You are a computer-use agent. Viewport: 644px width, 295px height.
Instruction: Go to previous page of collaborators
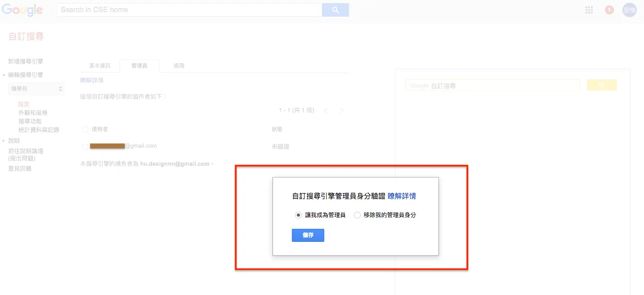click(326, 110)
